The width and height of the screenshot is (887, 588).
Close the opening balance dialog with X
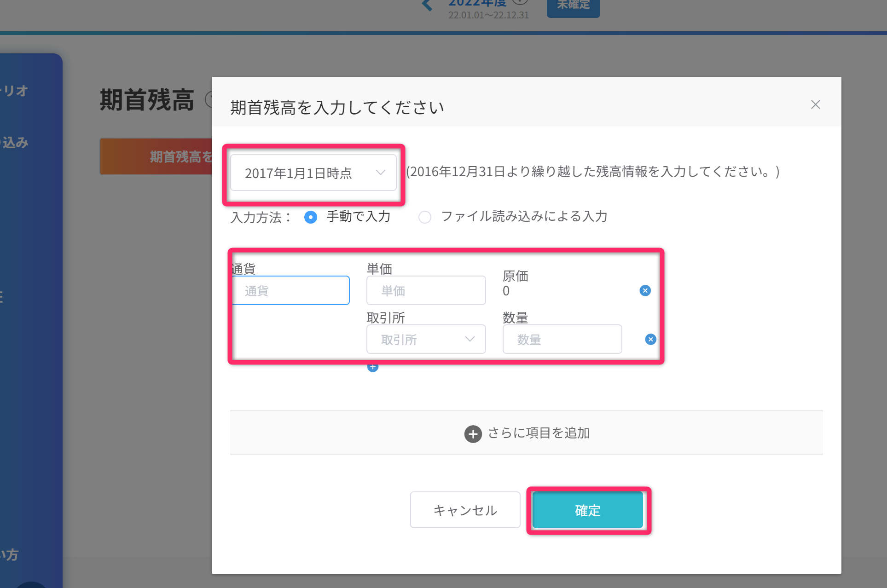(x=815, y=104)
